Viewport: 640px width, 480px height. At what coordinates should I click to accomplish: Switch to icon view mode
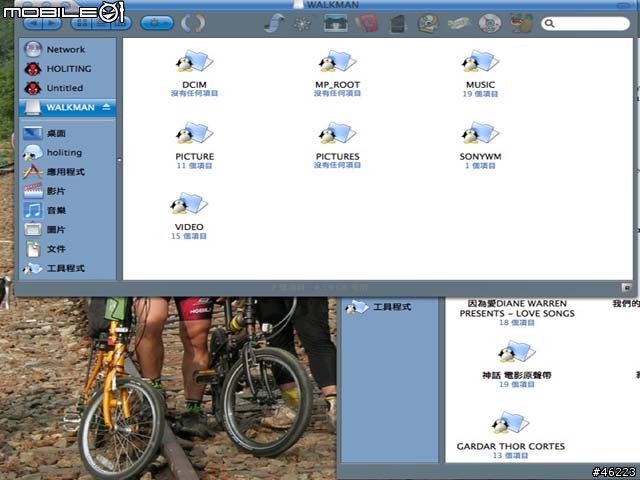click(x=81, y=23)
